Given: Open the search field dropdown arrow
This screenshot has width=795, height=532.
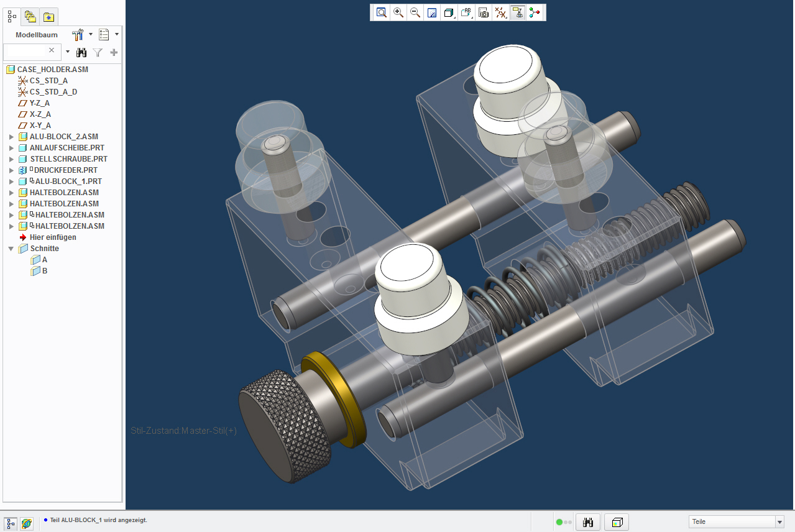Looking at the screenshot, I should click(x=68, y=52).
